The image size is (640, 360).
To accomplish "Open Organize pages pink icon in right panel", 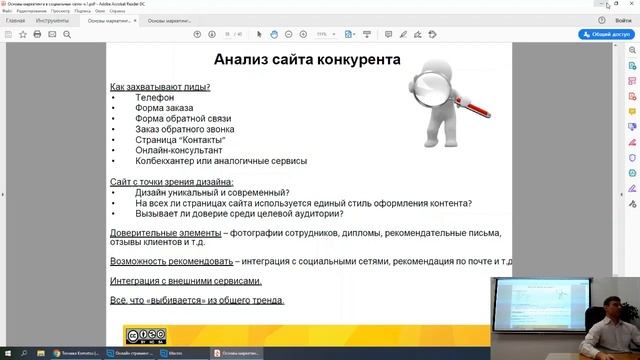I will click(x=632, y=81).
